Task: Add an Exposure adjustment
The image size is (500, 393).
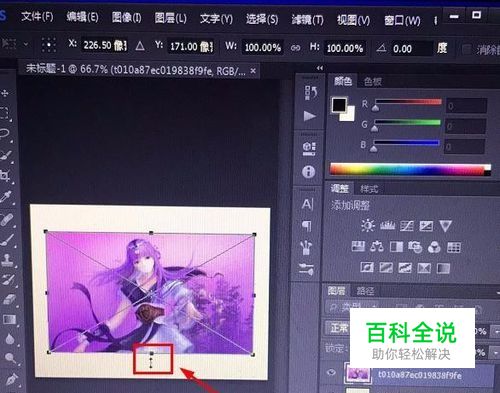Action: click(x=426, y=226)
